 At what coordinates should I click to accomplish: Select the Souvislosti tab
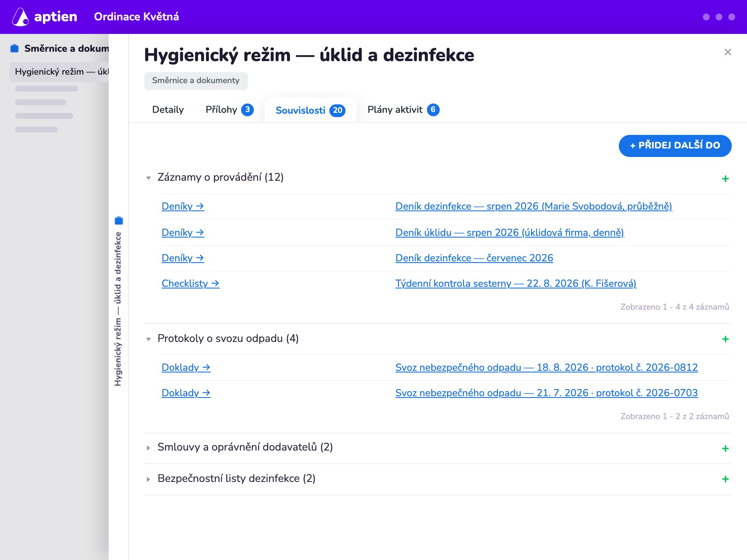tap(311, 110)
